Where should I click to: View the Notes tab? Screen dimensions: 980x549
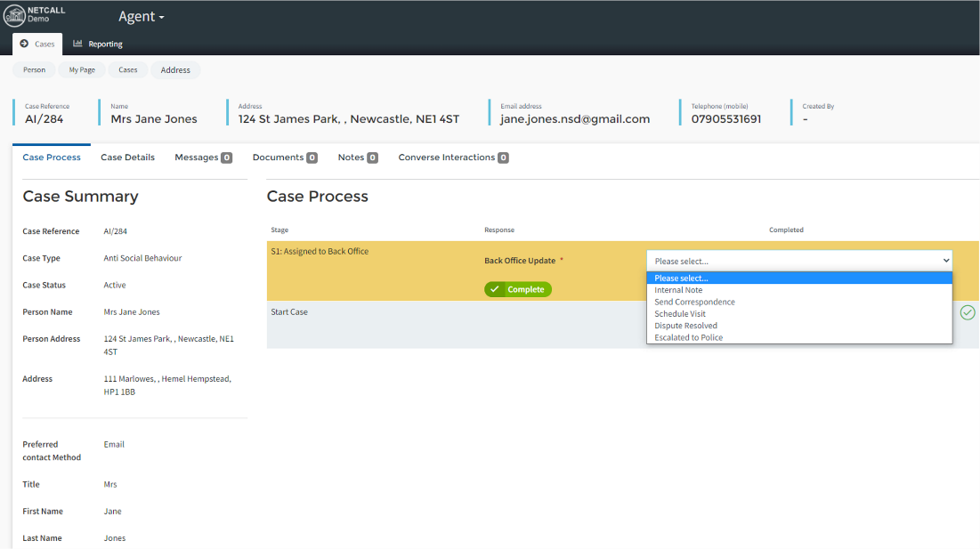point(357,157)
